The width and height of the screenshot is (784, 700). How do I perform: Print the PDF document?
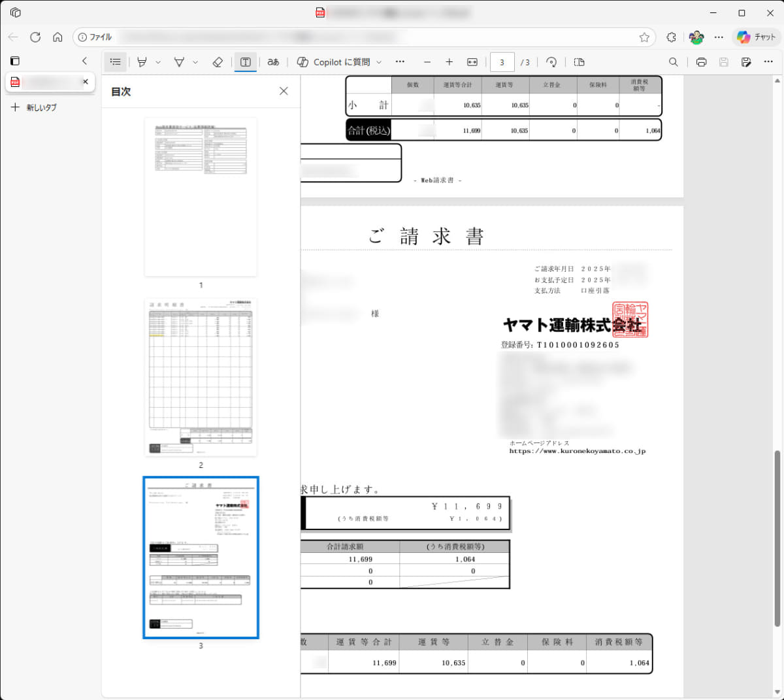pyautogui.click(x=702, y=62)
